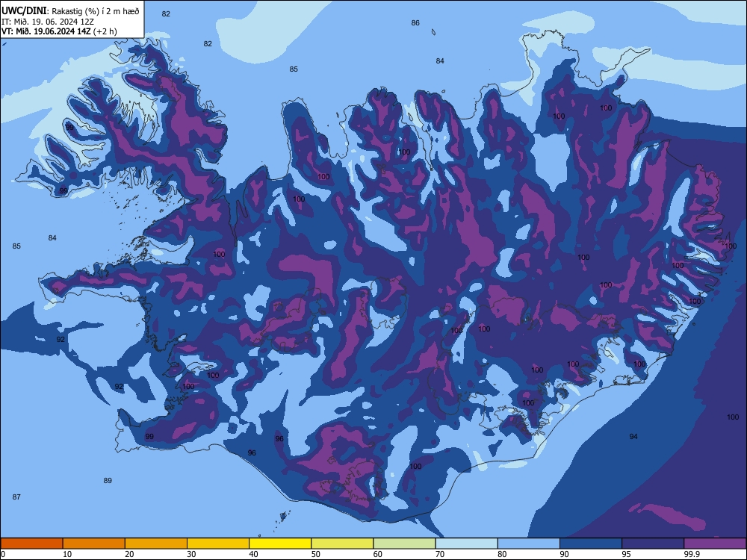
Task: Click the pale blue 70–80 legend swatch
Action: click(x=466, y=544)
